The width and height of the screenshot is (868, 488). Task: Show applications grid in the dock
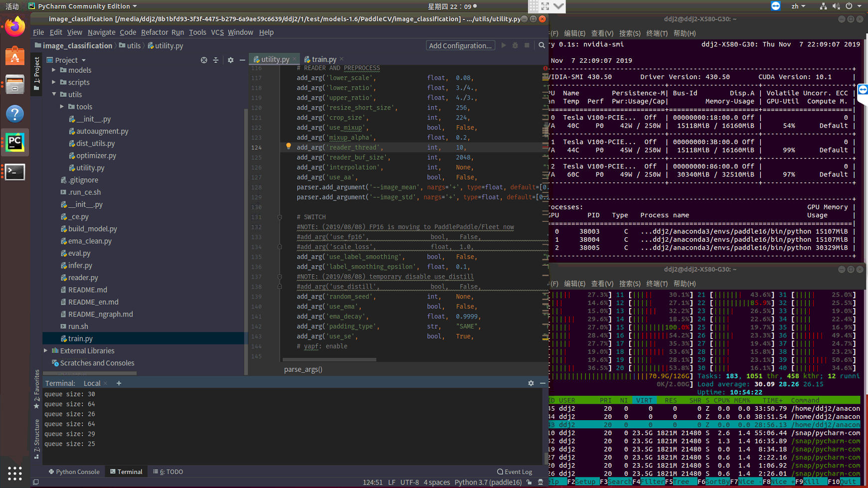15,473
